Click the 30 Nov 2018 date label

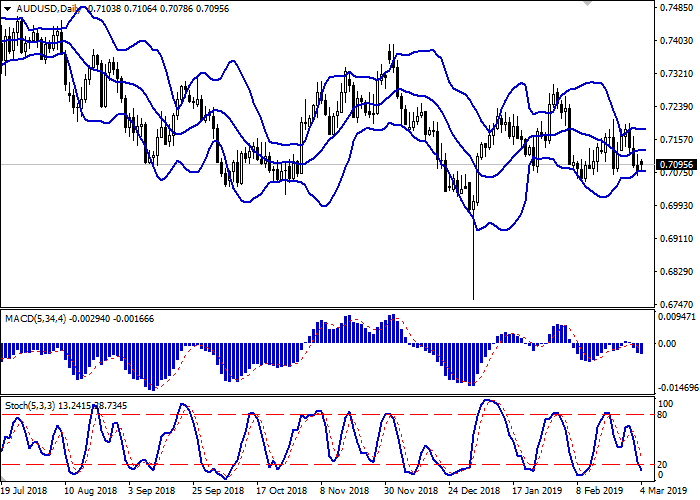410,491
